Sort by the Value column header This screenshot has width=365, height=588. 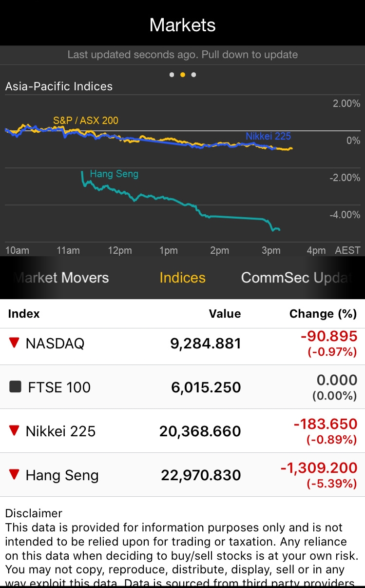(225, 314)
